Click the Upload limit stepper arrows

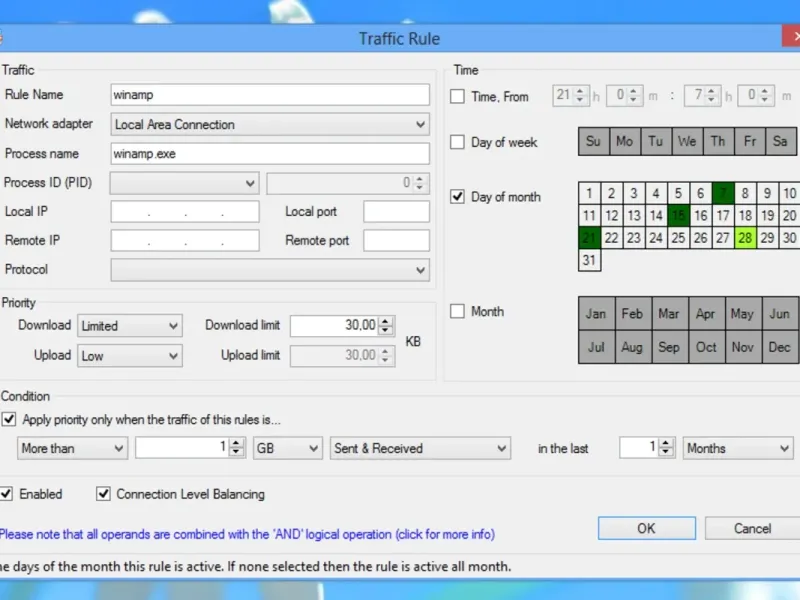tap(386, 356)
